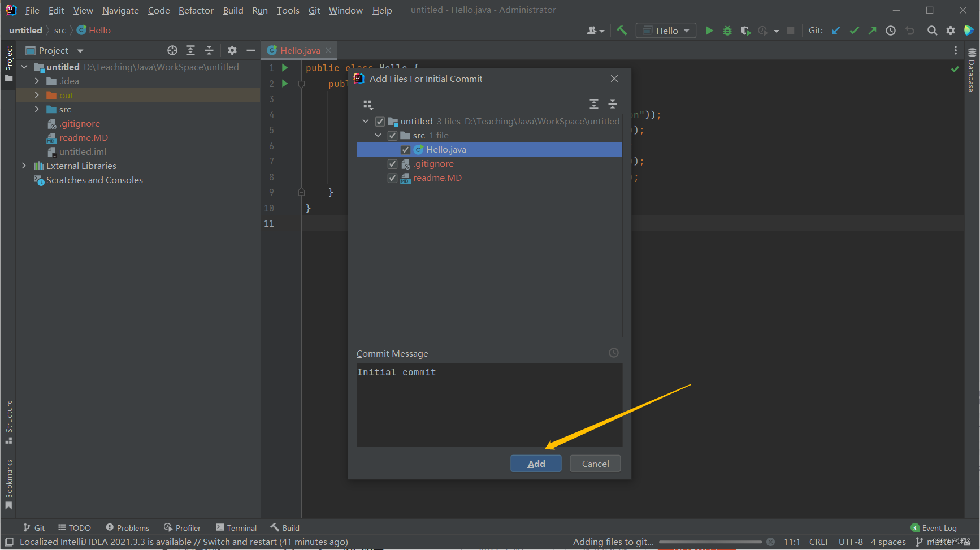Open the Refactor menu
Image resolution: width=980 pixels, height=550 pixels.
pyautogui.click(x=196, y=10)
